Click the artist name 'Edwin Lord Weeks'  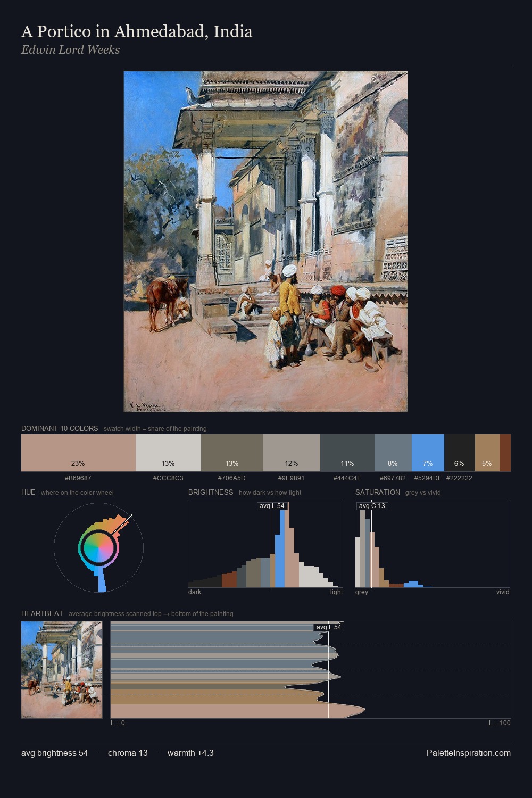[70, 49]
